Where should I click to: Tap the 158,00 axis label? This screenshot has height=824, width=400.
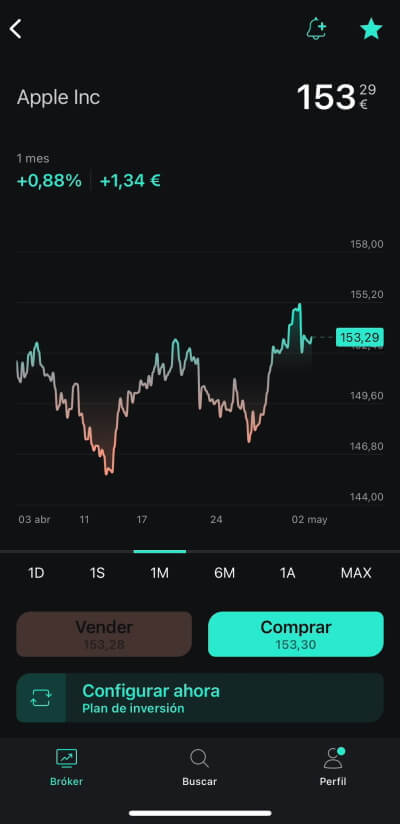[x=367, y=244]
